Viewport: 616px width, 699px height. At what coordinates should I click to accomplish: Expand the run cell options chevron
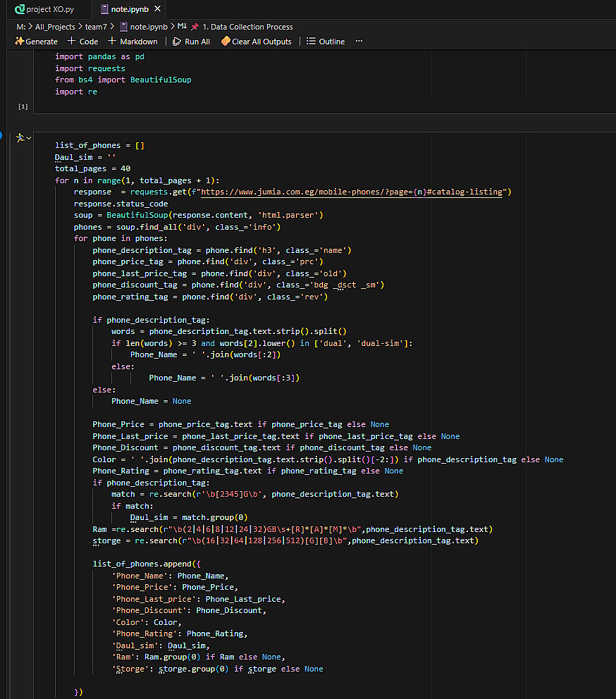[x=29, y=138]
